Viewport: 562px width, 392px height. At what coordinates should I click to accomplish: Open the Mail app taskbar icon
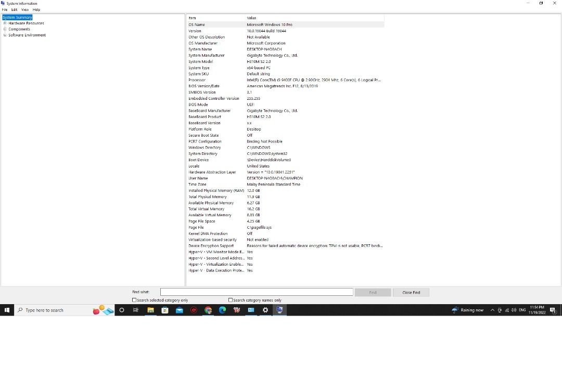point(180,310)
